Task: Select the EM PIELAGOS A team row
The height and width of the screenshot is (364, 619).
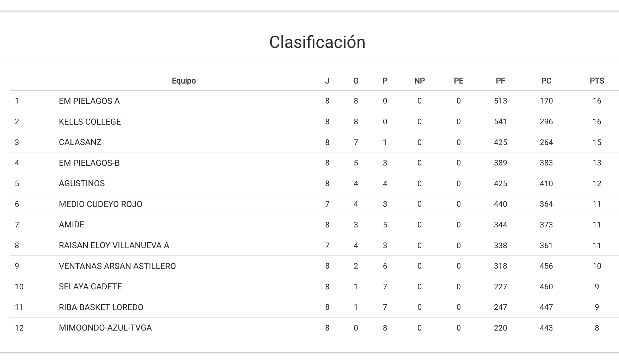Action: [89, 101]
